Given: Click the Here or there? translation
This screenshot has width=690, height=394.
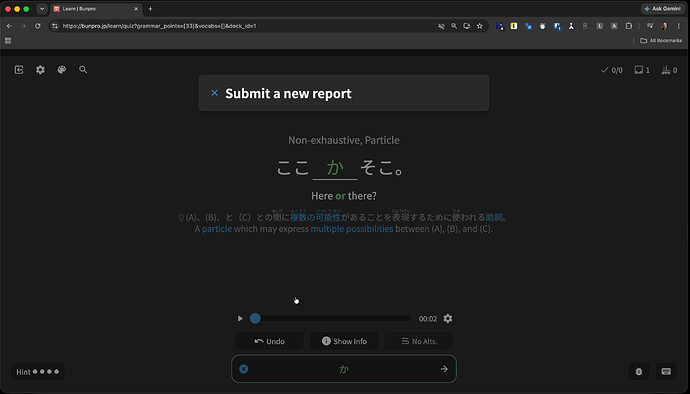Looking at the screenshot, I should point(344,196).
